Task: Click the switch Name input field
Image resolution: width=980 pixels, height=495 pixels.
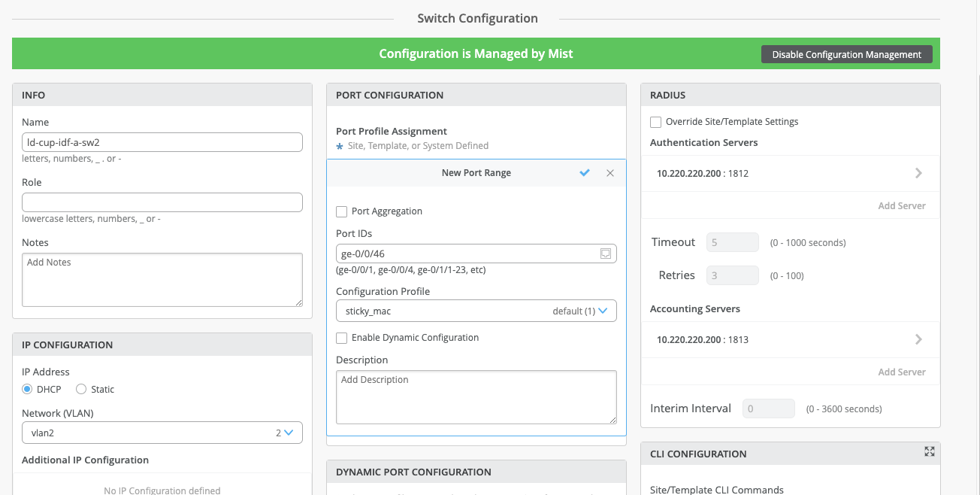Action: click(x=162, y=142)
